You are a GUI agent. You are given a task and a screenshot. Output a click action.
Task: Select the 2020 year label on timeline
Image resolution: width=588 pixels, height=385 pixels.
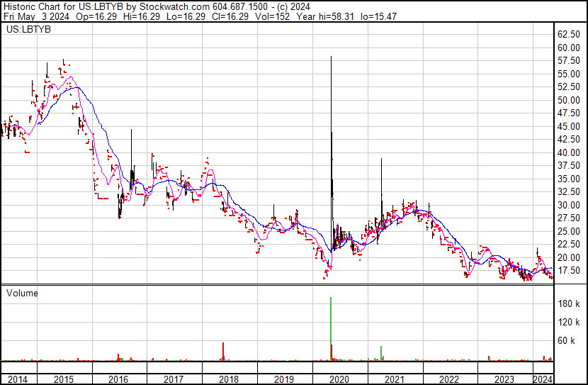[339, 379]
